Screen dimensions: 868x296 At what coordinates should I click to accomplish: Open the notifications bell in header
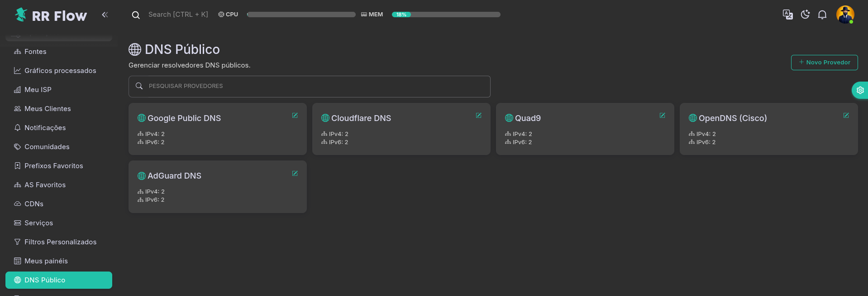click(822, 15)
